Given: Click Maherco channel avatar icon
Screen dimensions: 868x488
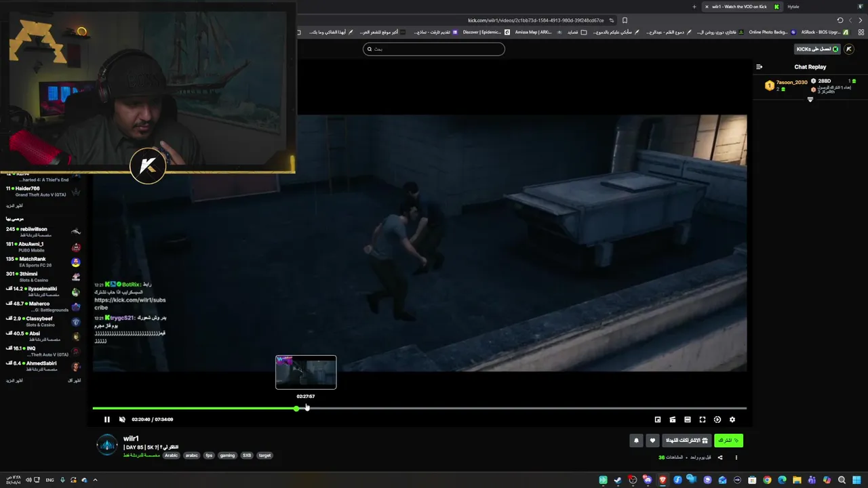Looking at the screenshot, I should (76, 306).
